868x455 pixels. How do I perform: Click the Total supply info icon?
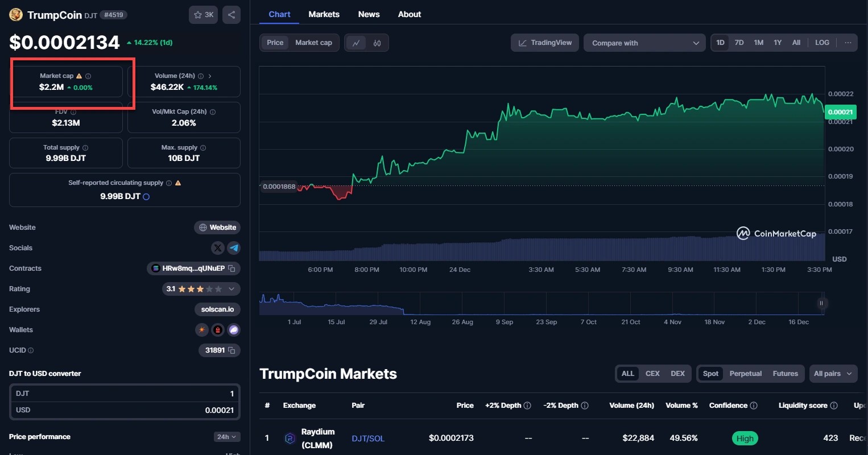click(85, 148)
